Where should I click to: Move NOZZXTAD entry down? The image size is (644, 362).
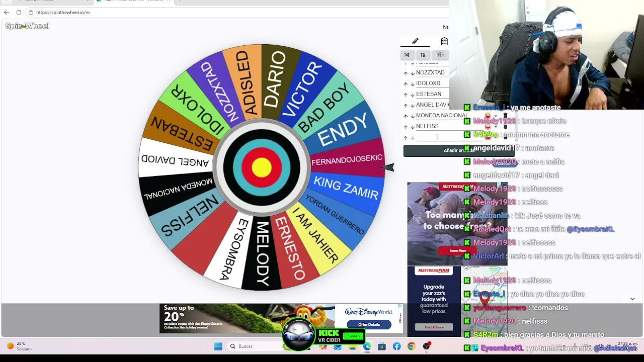pos(413,73)
